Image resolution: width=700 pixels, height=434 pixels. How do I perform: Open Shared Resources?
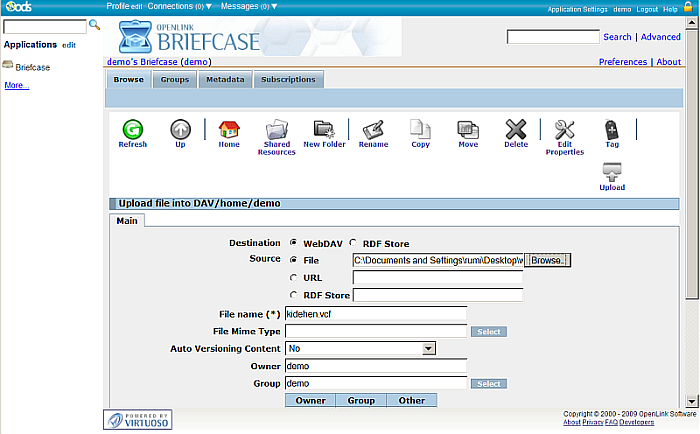(x=276, y=132)
